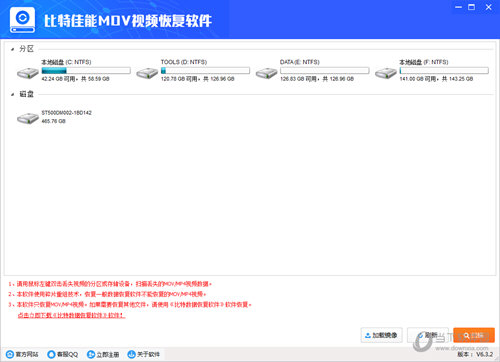Open the underlined red download link
Screen dimensions: 500x362
tap(72, 315)
